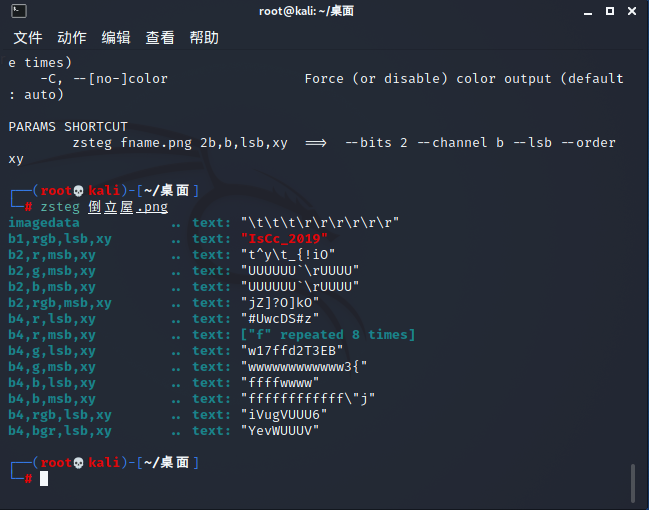649x510 pixels.
Task: Click the b1,rgb,lsb,xy row label
Action: pyautogui.click(x=60, y=239)
